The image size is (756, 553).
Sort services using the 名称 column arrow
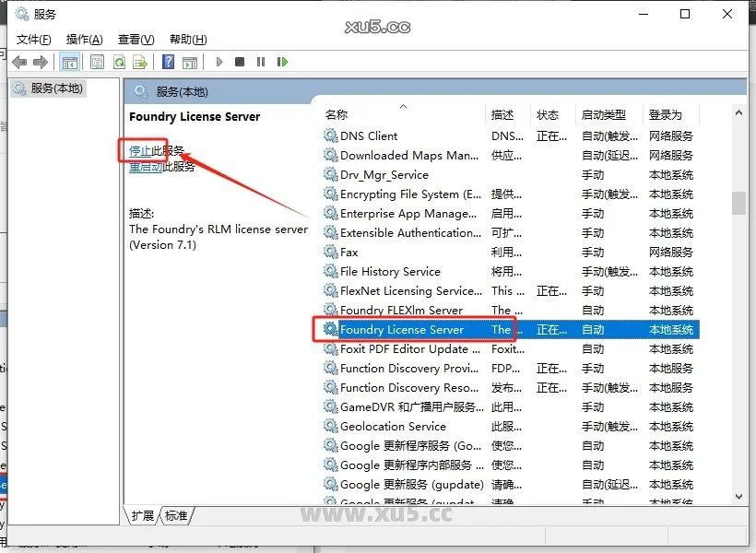point(403,107)
